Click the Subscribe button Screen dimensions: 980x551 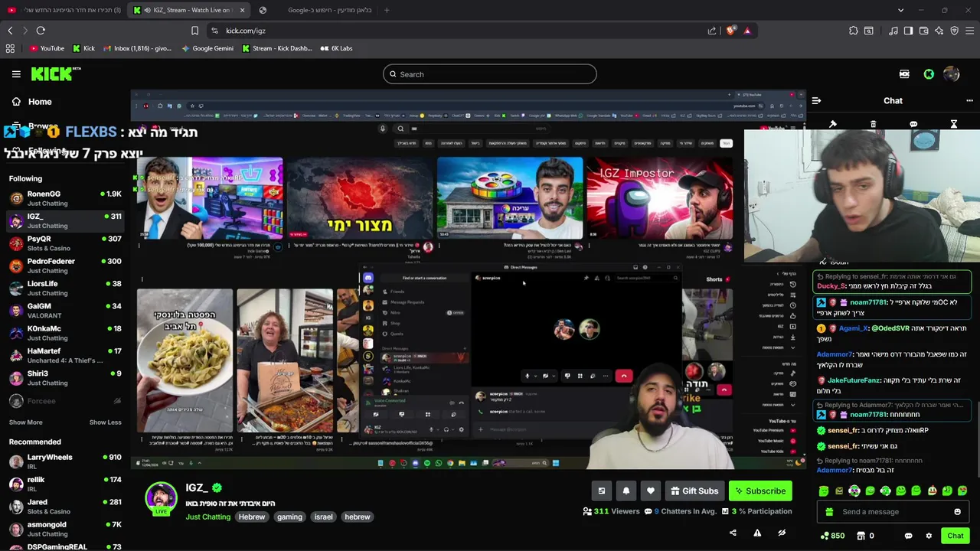pyautogui.click(x=760, y=491)
